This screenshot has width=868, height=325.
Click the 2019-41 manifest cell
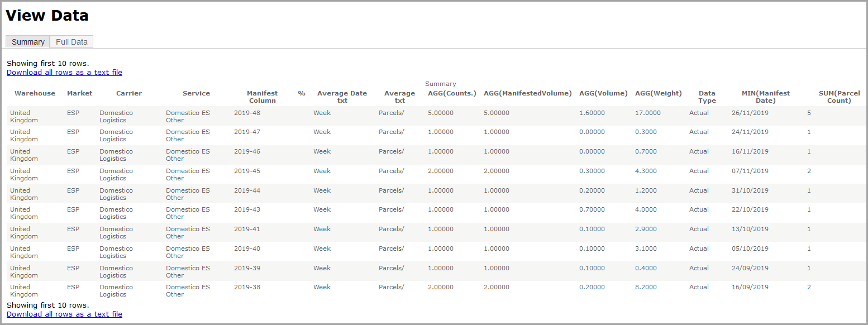tap(247, 229)
